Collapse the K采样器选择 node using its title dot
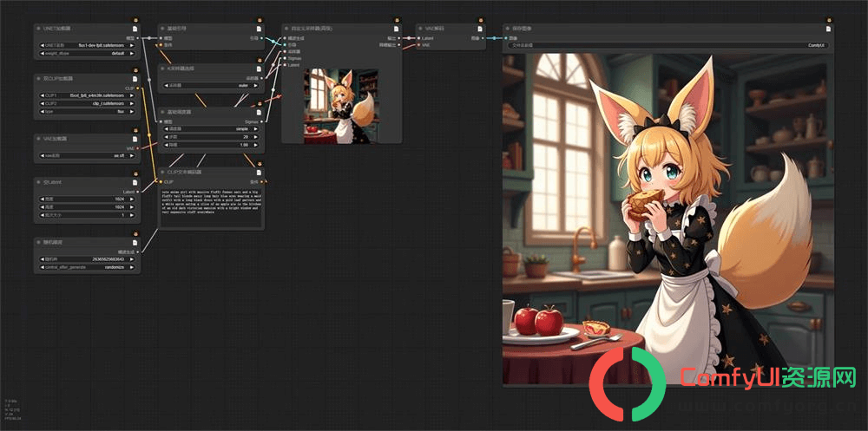 point(163,69)
